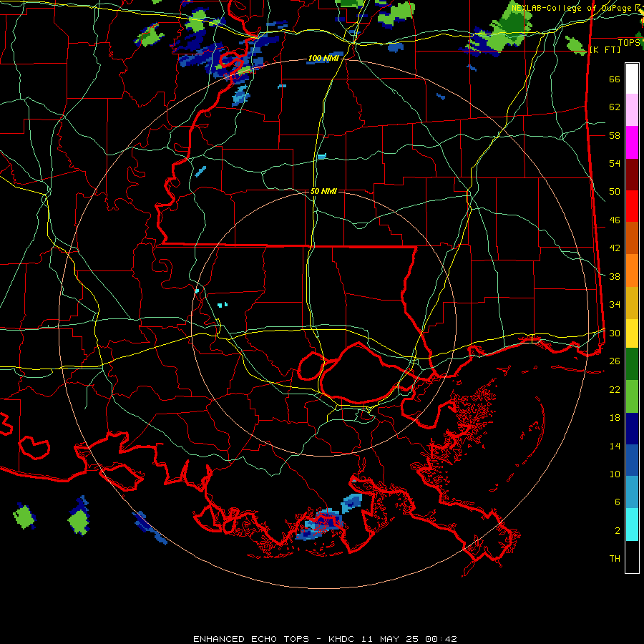Click the legend value '26'
This screenshot has width=644, height=644.
coord(615,361)
